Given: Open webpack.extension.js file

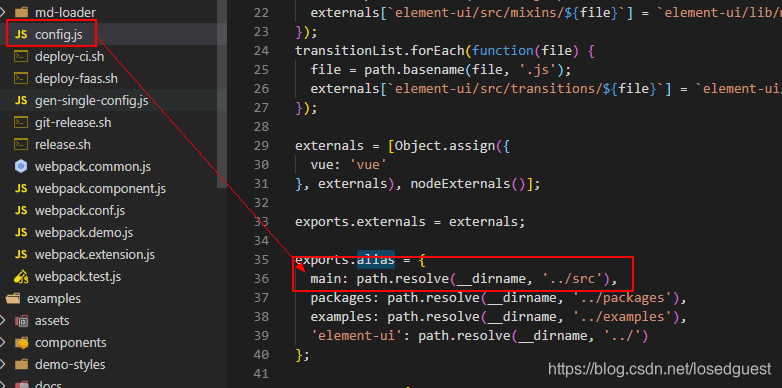Looking at the screenshot, I should tap(95, 254).
